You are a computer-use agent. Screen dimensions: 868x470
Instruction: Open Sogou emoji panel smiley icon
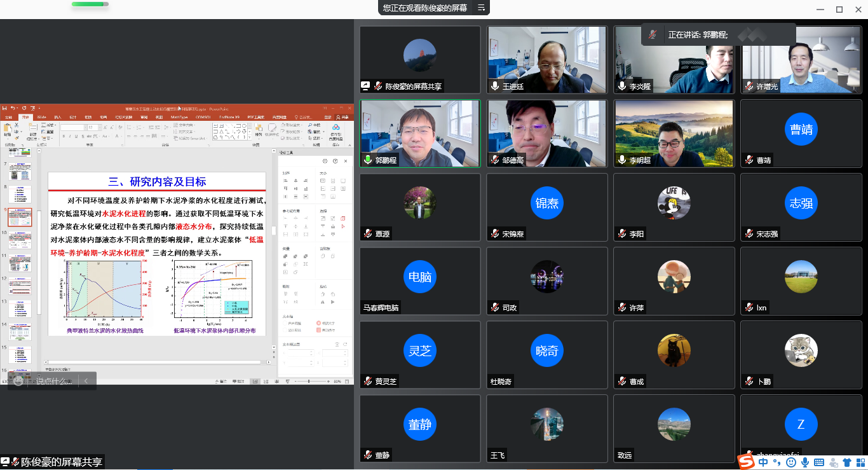tap(791, 462)
